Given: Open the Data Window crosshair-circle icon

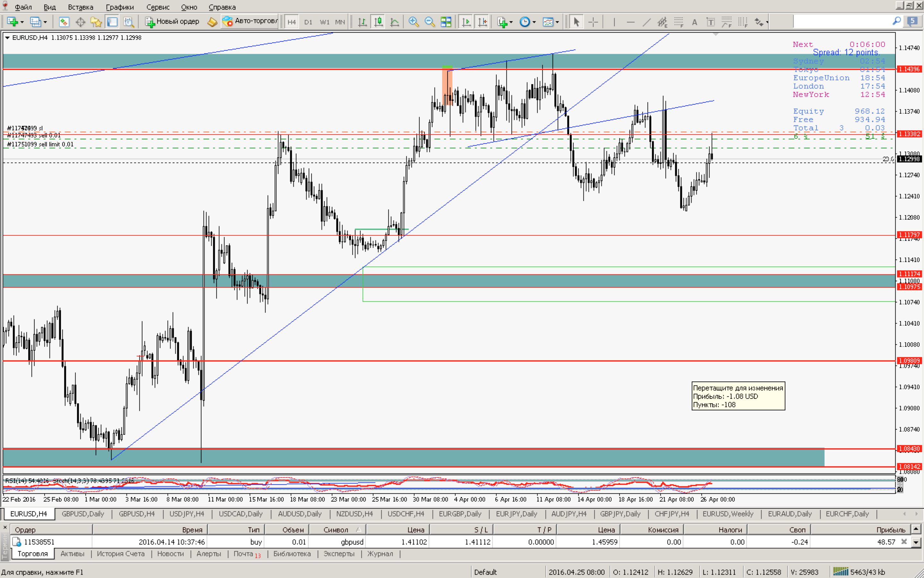Looking at the screenshot, I should (80, 22).
